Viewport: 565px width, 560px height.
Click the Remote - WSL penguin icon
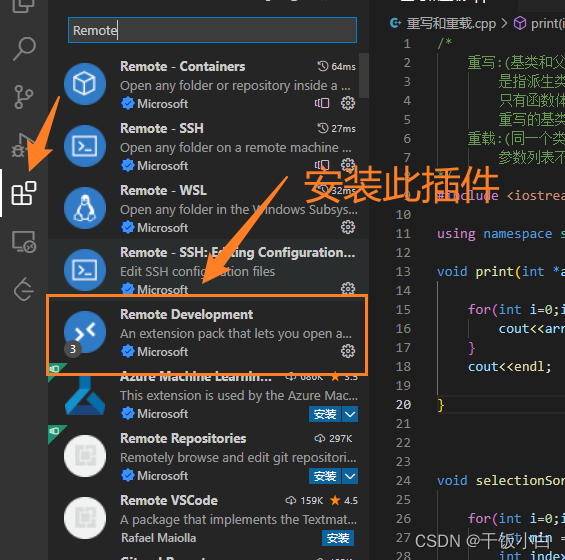(85, 208)
